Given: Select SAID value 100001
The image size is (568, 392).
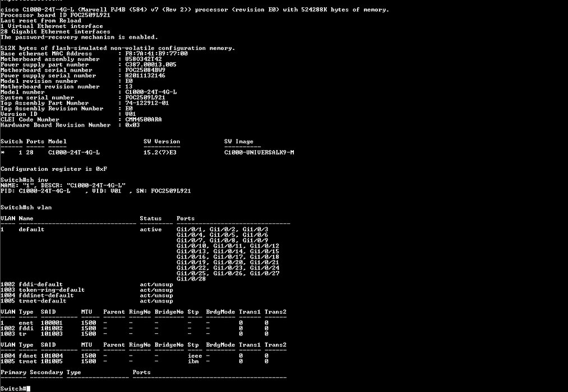Looking at the screenshot, I should click(52, 323).
